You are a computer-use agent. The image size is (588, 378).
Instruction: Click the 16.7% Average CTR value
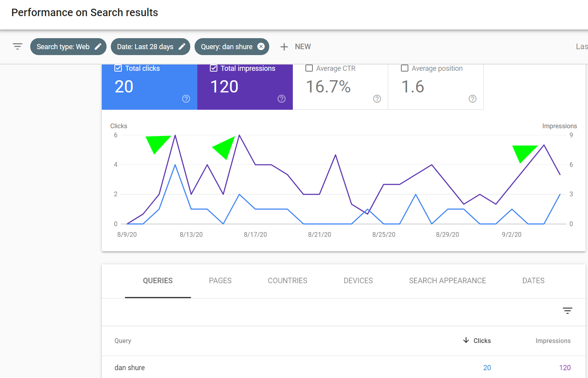(x=328, y=87)
